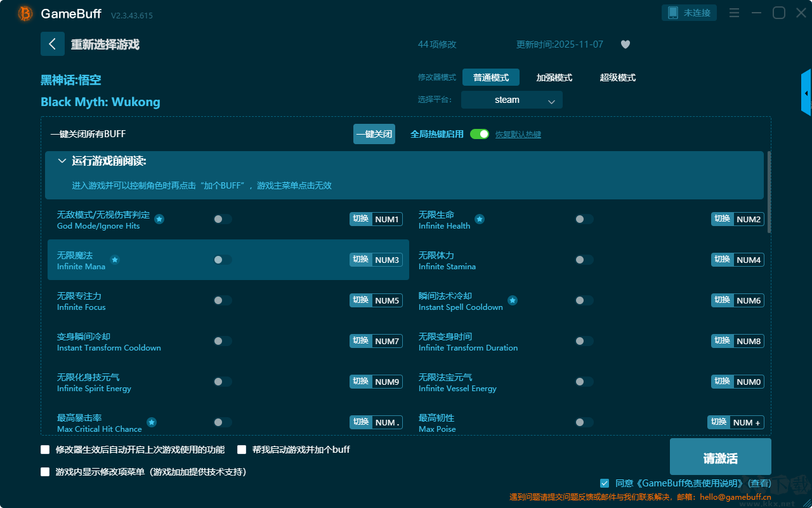Enable Infinite Health switch
Viewport: 812px width, 508px height.
pyautogui.click(x=584, y=219)
